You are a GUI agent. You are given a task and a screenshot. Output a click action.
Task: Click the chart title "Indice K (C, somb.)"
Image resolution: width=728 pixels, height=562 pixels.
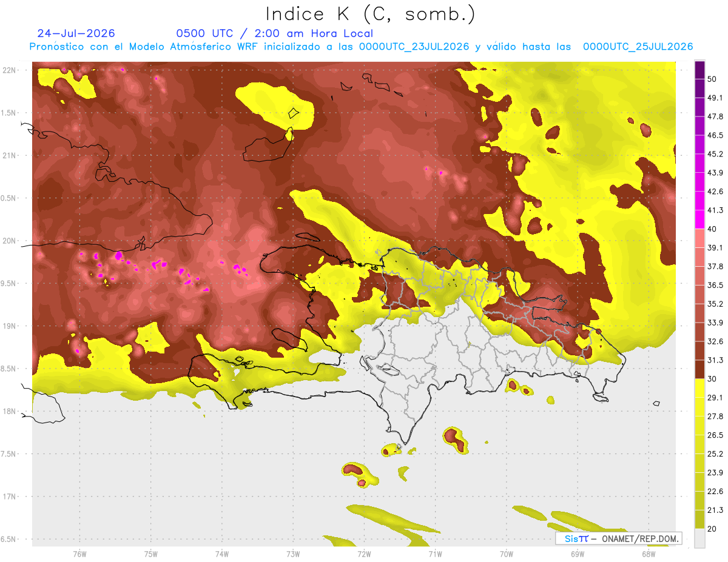pyautogui.click(x=371, y=14)
